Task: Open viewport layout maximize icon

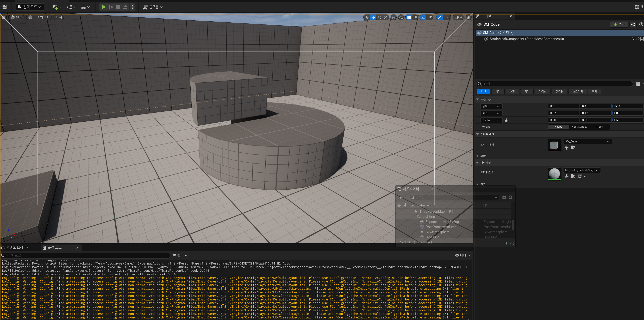Action: point(468,17)
